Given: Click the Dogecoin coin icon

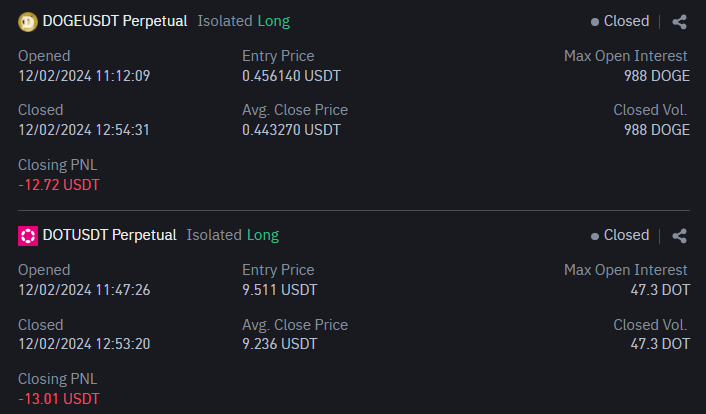Looking at the screenshot, I should [x=28, y=22].
